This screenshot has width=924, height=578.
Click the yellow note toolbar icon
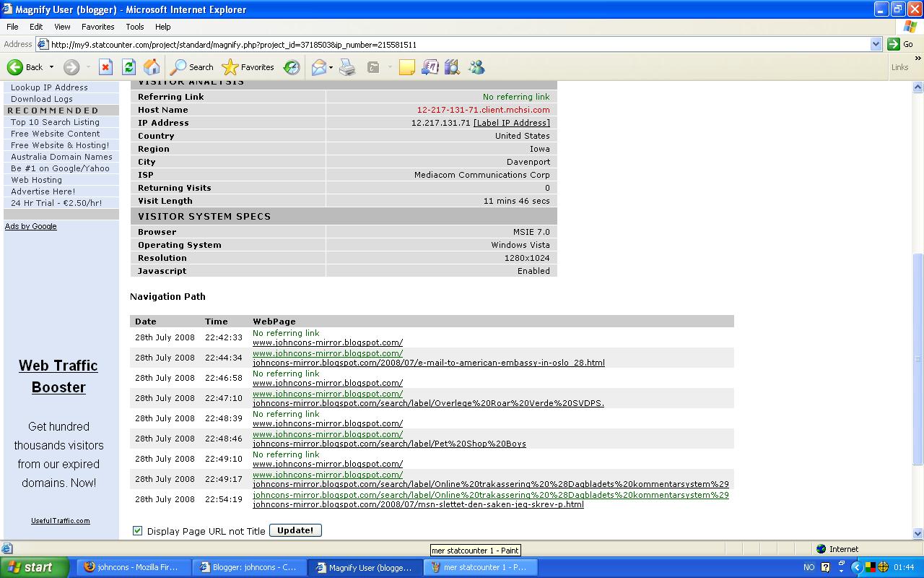(407, 67)
